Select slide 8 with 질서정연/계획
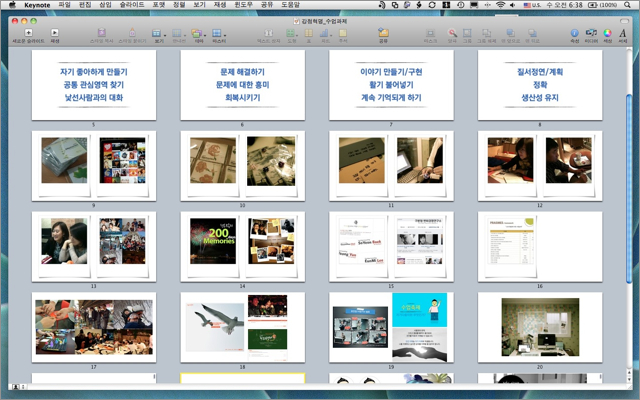This screenshot has height=400, width=640. click(x=540, y=85)
